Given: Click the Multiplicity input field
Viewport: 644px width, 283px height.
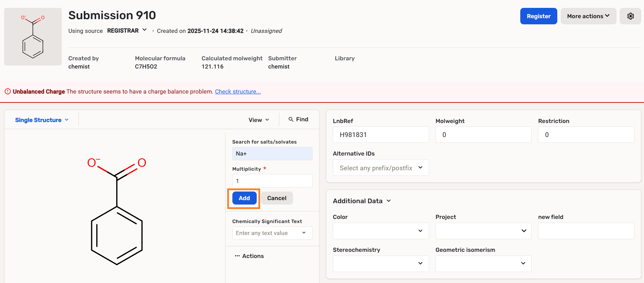Looking at the screenshot, I should pyautogui.click(x=272, y=181).
